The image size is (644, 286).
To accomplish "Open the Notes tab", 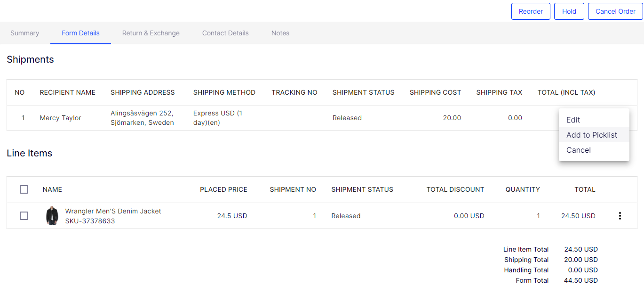I will pos(280,33).
